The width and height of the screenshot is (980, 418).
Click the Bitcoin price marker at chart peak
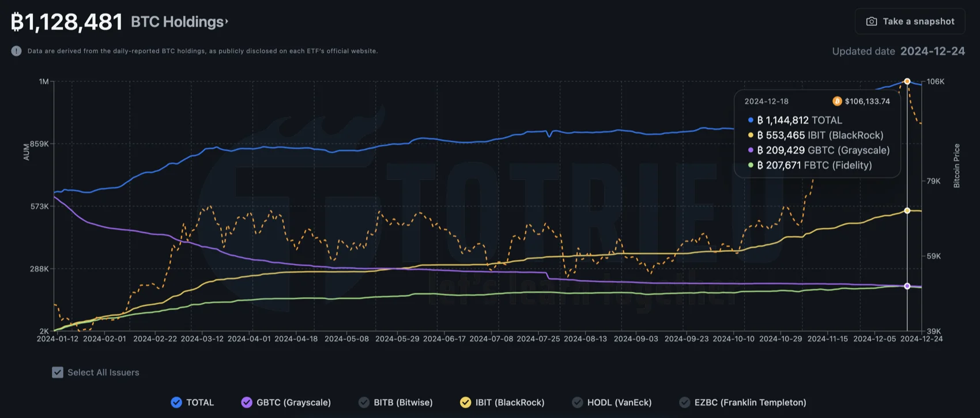coord(907,81)
